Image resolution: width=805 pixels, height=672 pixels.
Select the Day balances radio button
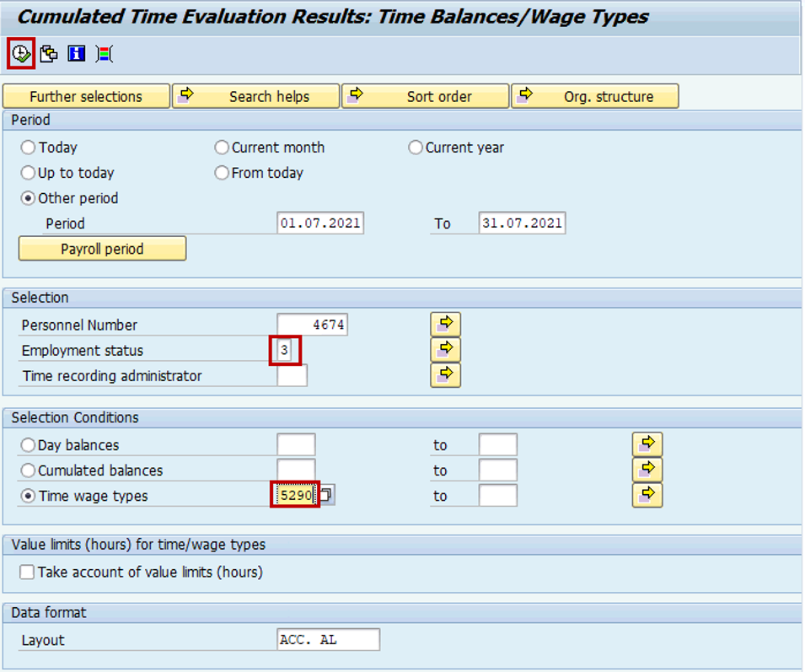click(28, 444)
